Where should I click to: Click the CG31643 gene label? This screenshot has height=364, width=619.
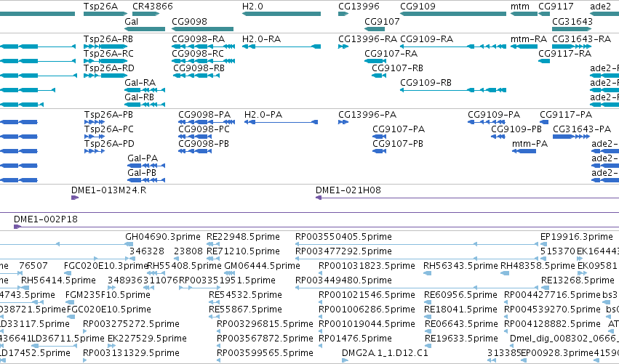click(x=572, y=21)
